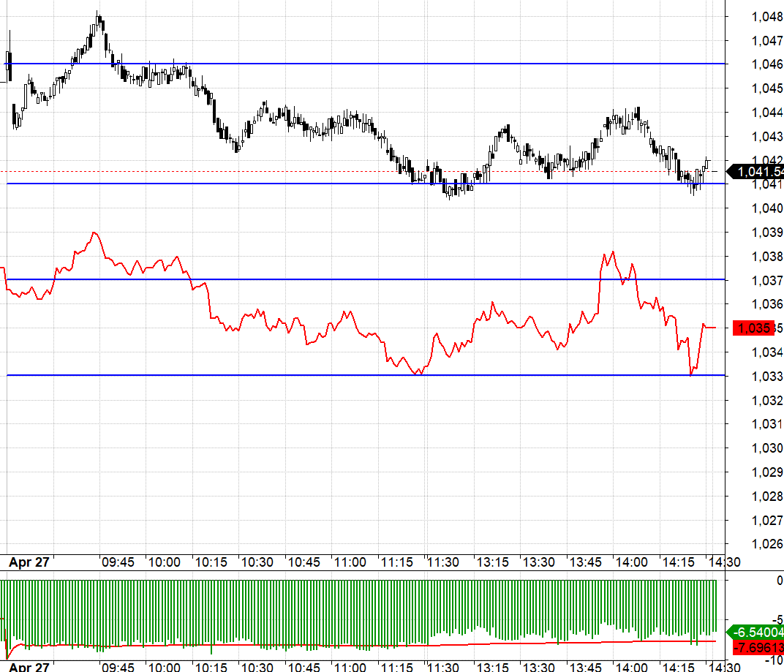Screen dimensions: 784x672
Task: Click the 1,026 label on price scale
Action: [x=767, y=543]
